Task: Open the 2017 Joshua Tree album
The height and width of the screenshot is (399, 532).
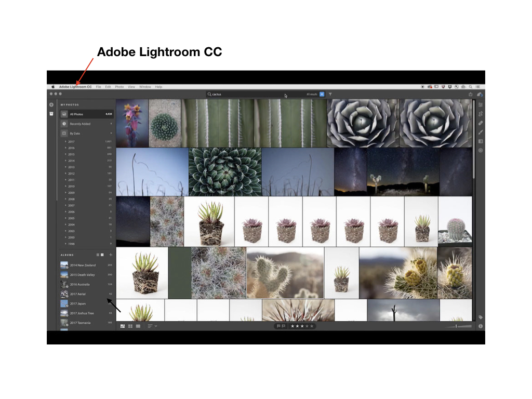Action: (87, 313)
